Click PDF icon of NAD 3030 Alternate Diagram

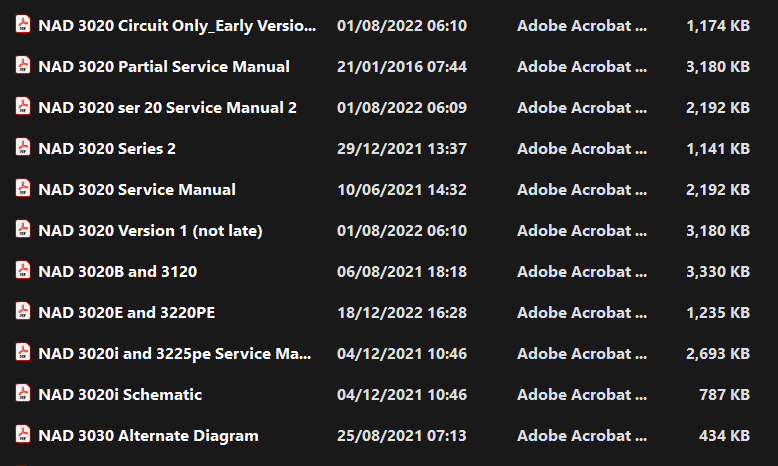click(x=23, y=435)
